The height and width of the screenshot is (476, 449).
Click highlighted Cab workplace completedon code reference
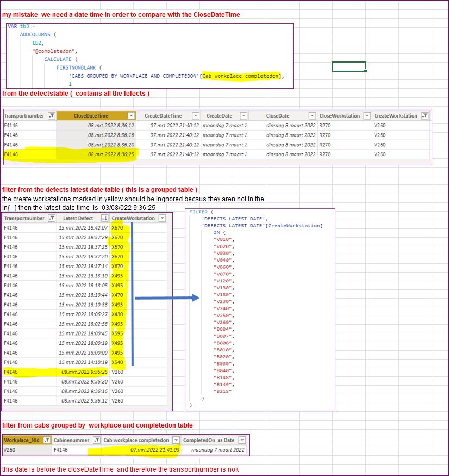click(241, 76)
